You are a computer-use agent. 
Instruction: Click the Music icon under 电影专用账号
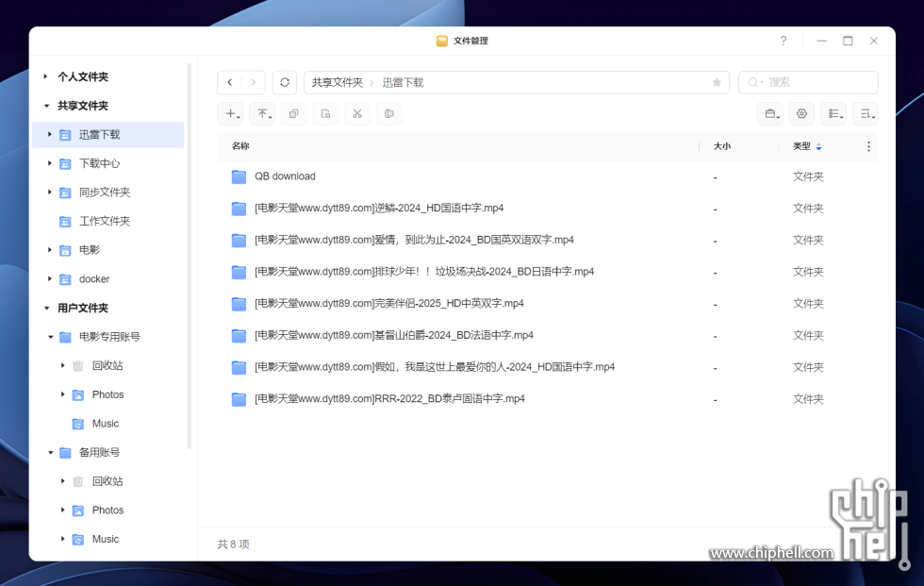coord(77,424)
